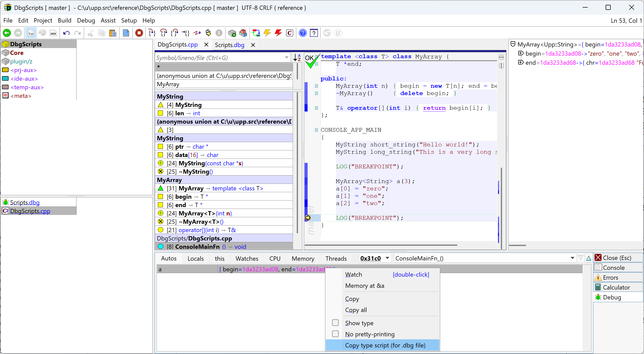Click the HEX view mode icon
Viewport: 644px width, 354px height.
click(x=53, y=33)
